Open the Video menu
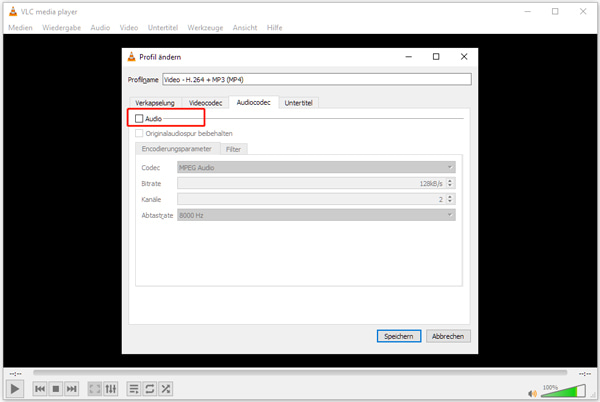 pos(129,28)
